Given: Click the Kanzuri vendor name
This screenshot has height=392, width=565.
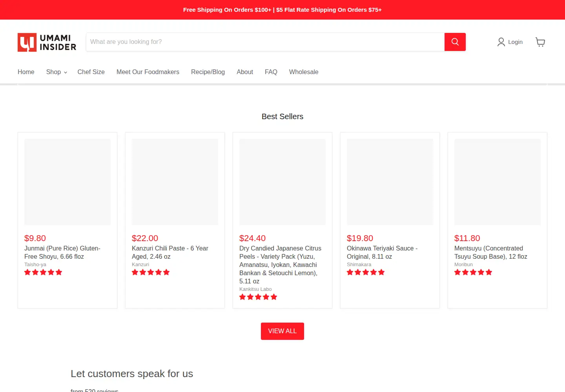Looking at the screenshot, I should click(x=140, y=265).
